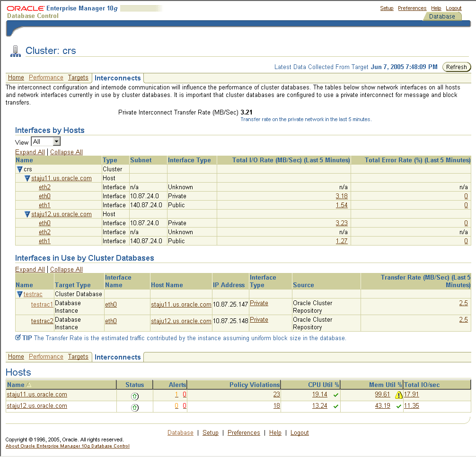The image size is (476, 457).
Task: Click Expand All under Interfaces by Hosts
Action: click(30, 152)
